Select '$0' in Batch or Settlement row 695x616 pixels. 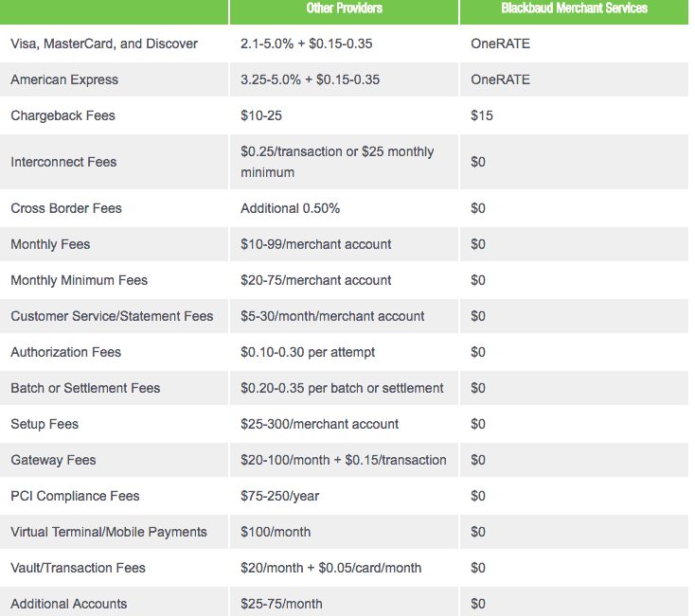coord(478,388)
